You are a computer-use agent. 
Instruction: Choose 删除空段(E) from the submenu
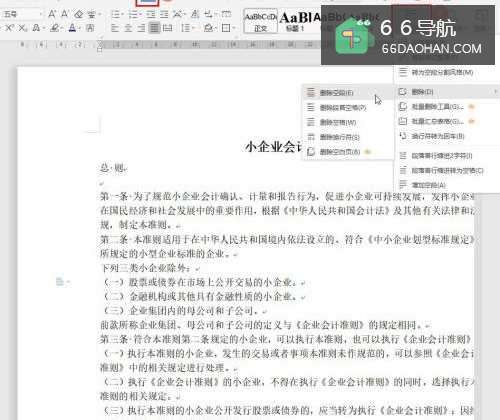(x=337, y=93)
